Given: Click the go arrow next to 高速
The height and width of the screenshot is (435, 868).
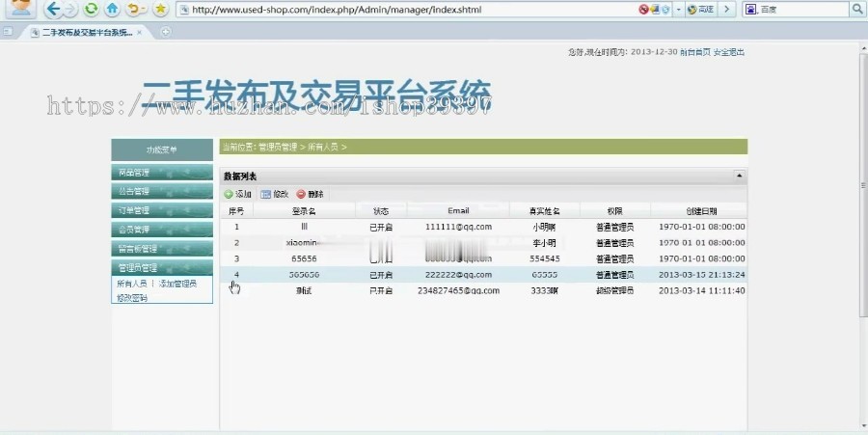Looking at the screenshot, I should pos(726,10).
